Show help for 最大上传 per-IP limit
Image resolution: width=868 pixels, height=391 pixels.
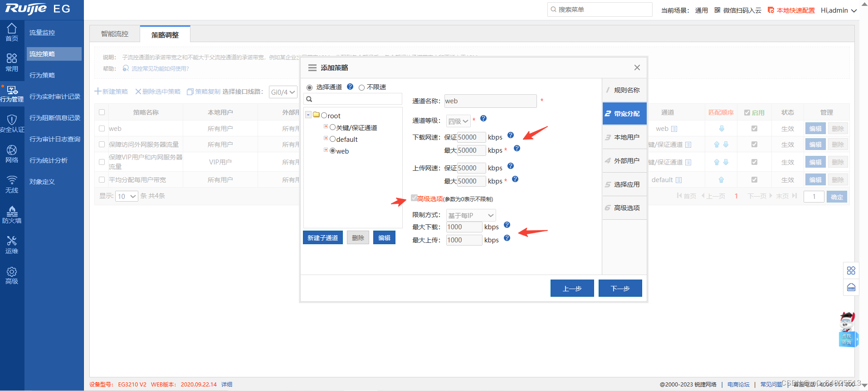(507, 238)
